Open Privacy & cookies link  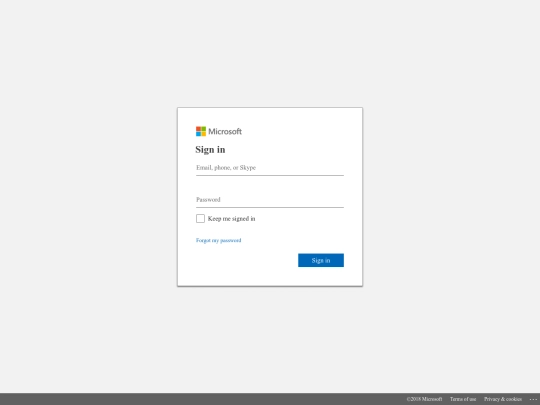pyautogui.click(x=503, y=399)
